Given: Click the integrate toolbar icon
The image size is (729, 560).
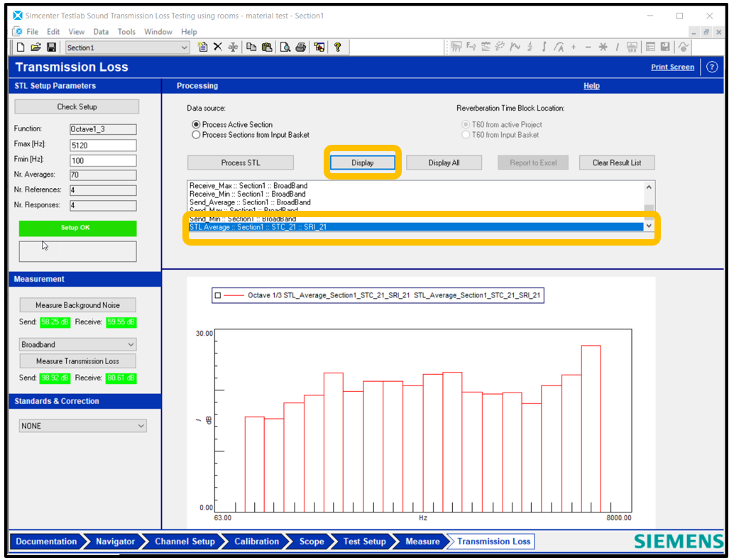Looking at the screenshot, I should tap(544, 46).
